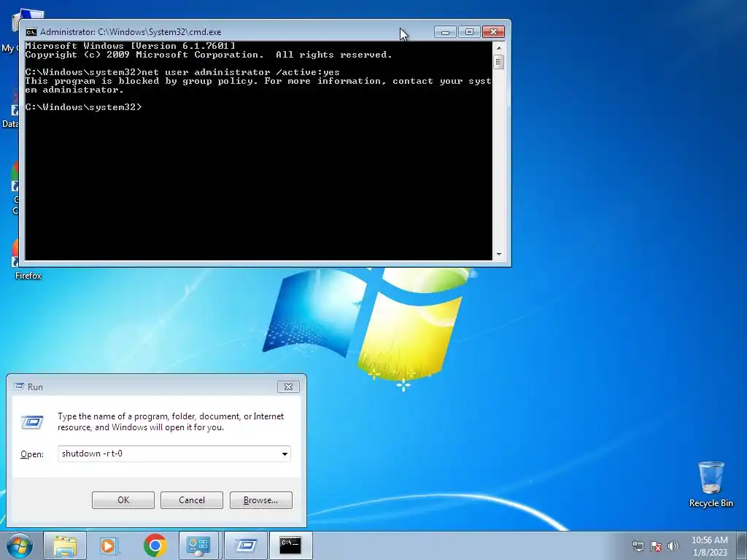The width and height of the screenshot is (747, 560).
Task: Click the "Type the name of a program" description
Action: (171, 421)
